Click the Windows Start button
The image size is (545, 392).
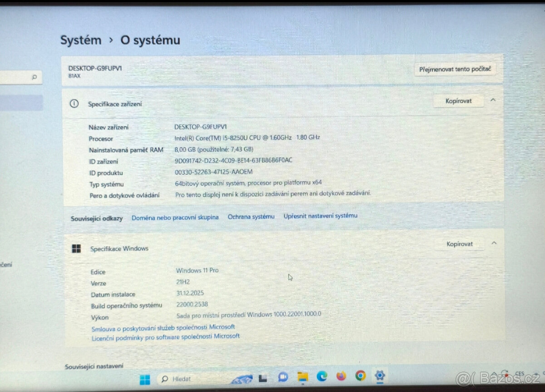pyautogui.click(x=144, y=378)
